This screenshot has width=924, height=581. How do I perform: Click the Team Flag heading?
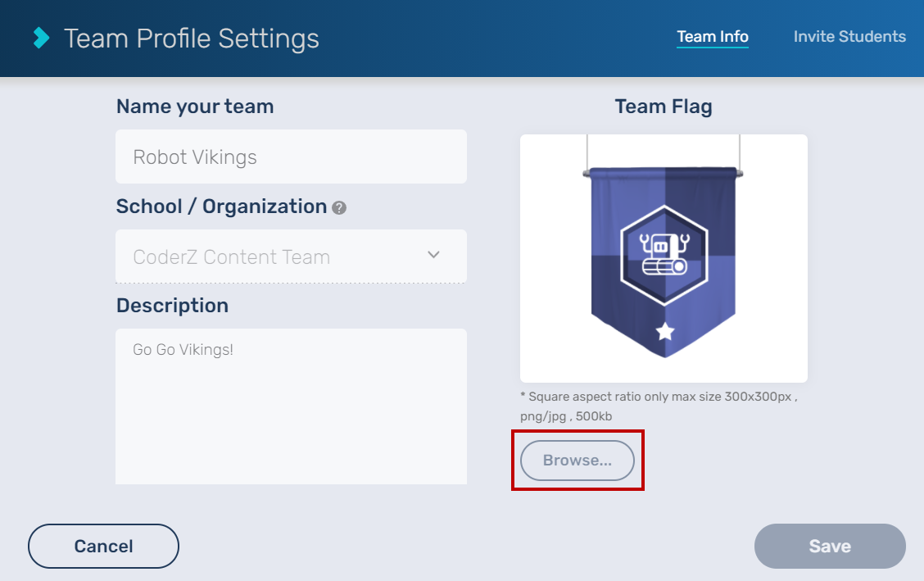click(664, 106)
